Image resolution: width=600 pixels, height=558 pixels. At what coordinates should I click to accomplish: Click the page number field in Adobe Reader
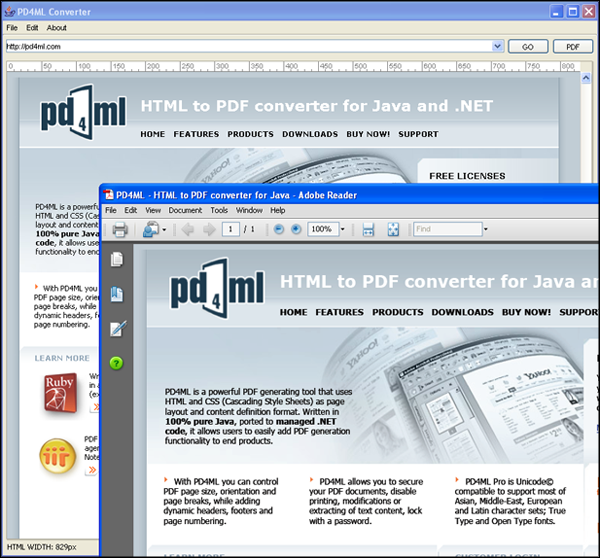[231, 229]
